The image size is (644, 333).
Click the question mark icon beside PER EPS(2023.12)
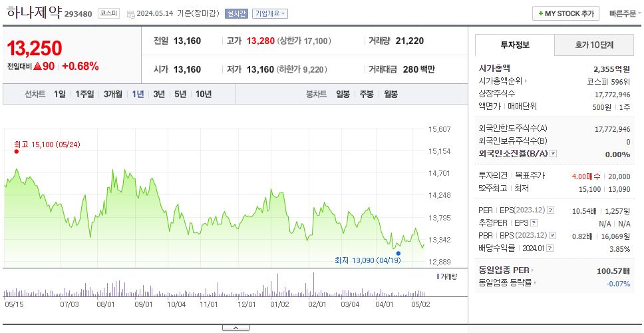(551, 210)
